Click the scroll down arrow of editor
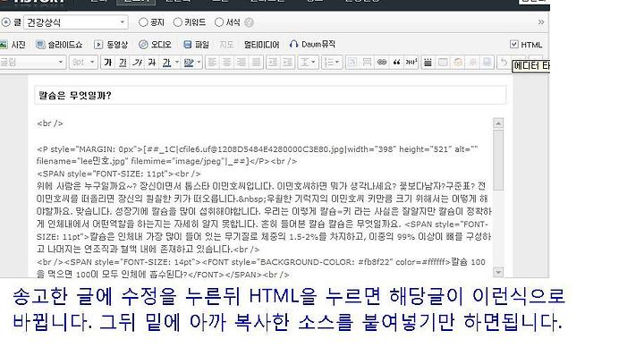644x356 pixels. click(x=498, y=272)
